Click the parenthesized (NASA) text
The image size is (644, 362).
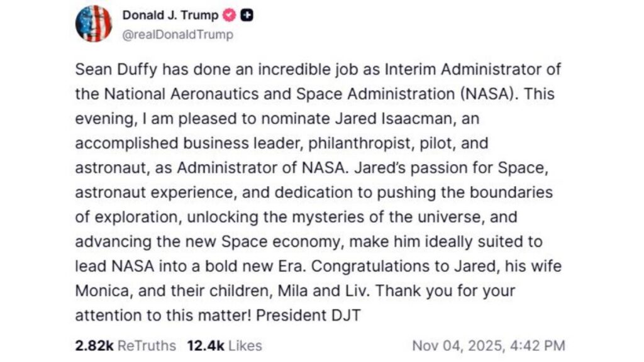tap(484, 94)
